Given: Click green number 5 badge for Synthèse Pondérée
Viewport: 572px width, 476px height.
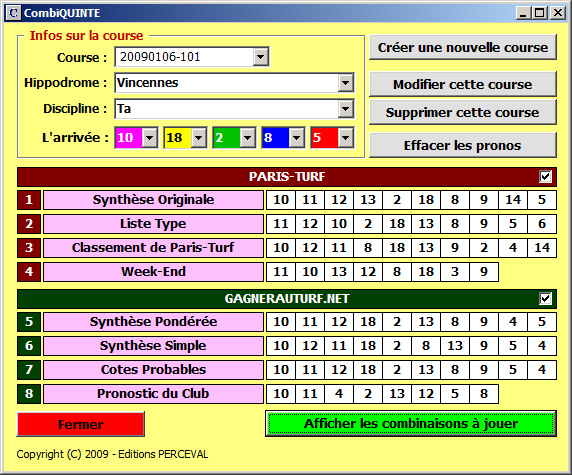Looking at the screenshot, I should 29,322.
